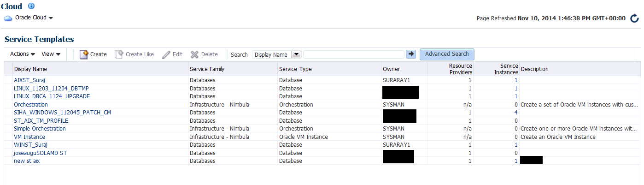Open the LINUX_DBCA_1124_UPGRADE template link
The image size is (644, 185).
tap(52, 96)
